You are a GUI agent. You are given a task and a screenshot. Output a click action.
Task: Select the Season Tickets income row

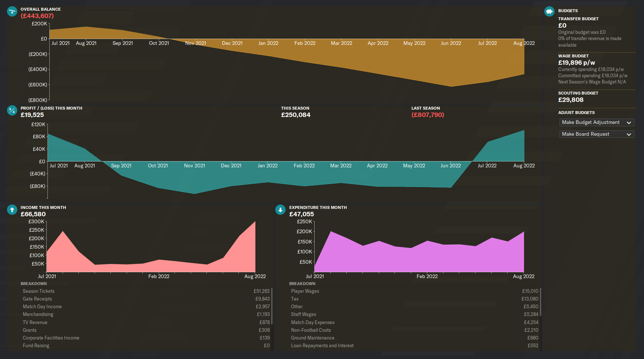click(x=146, y=291)
